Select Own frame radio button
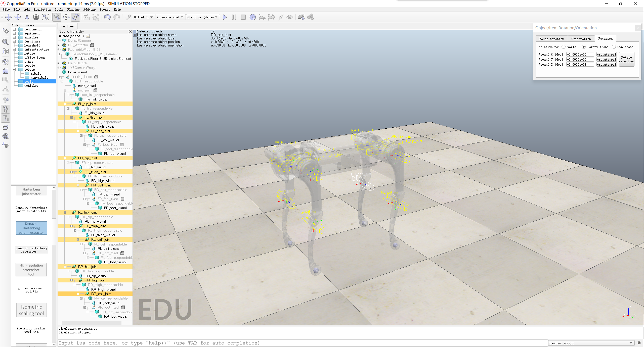 point(614,47)
